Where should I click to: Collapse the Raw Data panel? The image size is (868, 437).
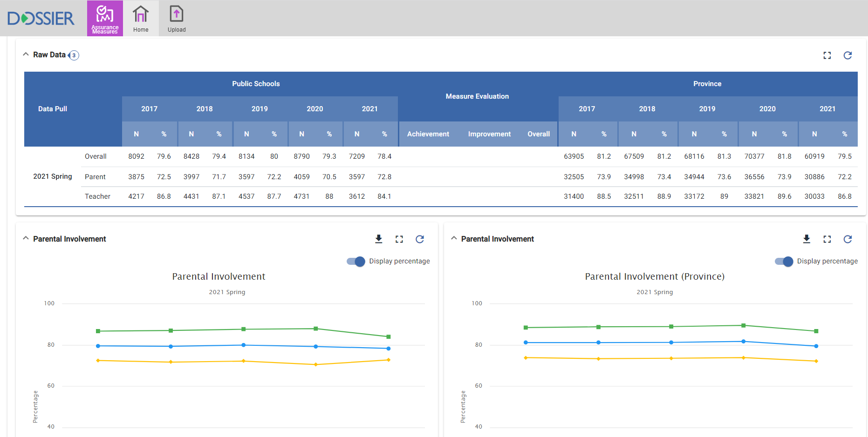pos(26,54)
